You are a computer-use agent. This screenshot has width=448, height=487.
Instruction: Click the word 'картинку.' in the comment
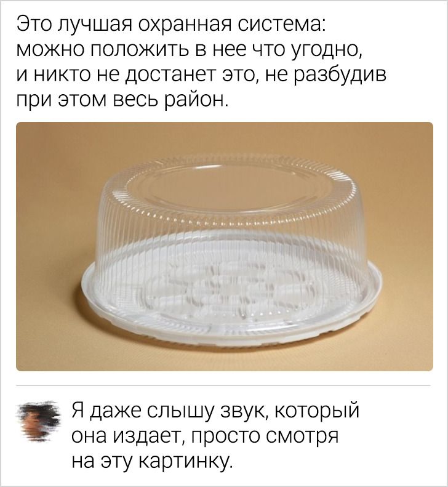tap(185, 462)
